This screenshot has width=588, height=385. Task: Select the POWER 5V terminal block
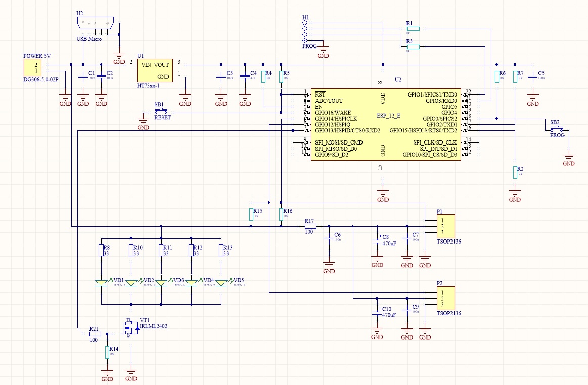[33, 68]
